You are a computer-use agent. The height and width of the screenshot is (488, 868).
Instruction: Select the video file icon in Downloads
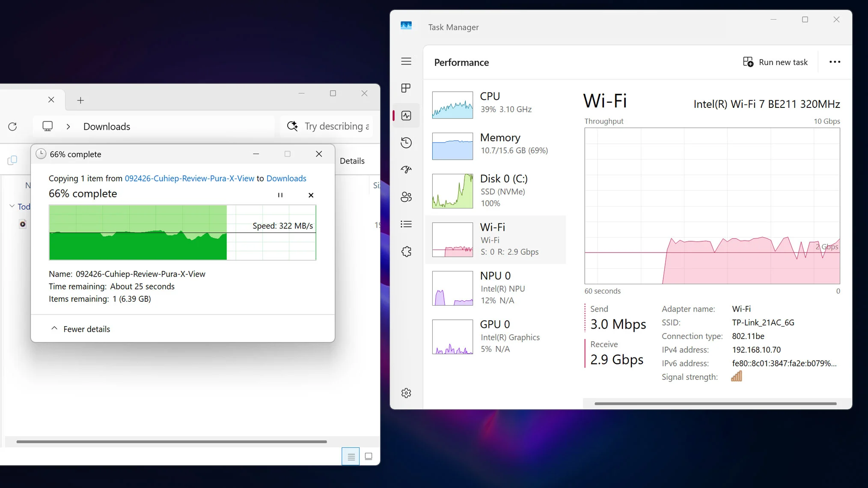(23, 224)
